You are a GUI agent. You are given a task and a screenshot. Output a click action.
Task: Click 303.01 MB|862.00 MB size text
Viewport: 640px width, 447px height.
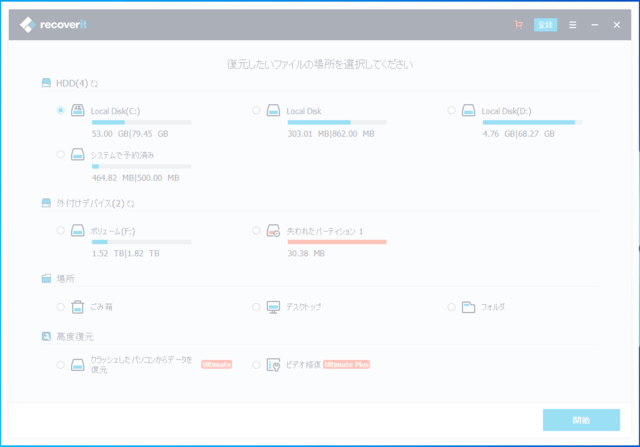pyautogui.click(x=331, y=134)
